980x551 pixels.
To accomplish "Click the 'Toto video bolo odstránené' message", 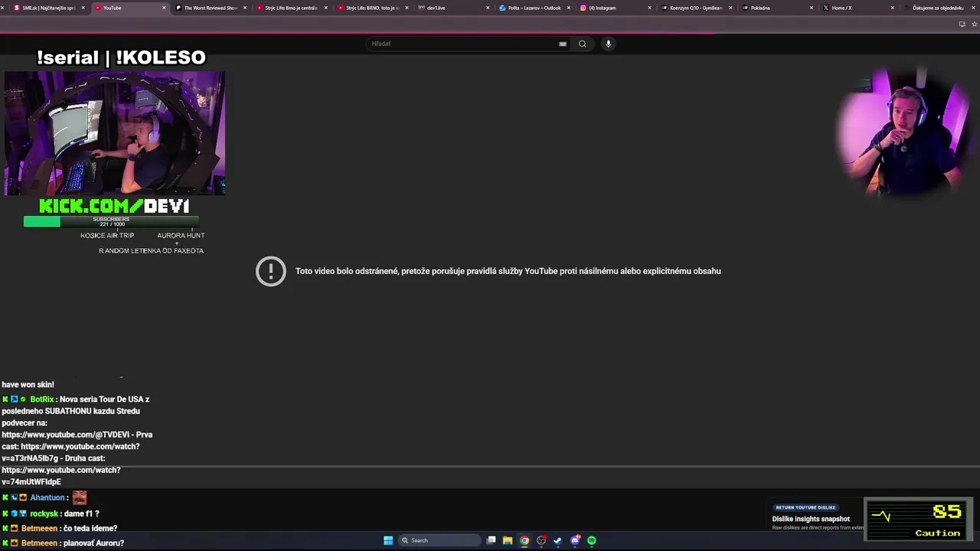I will pos(508,271).
